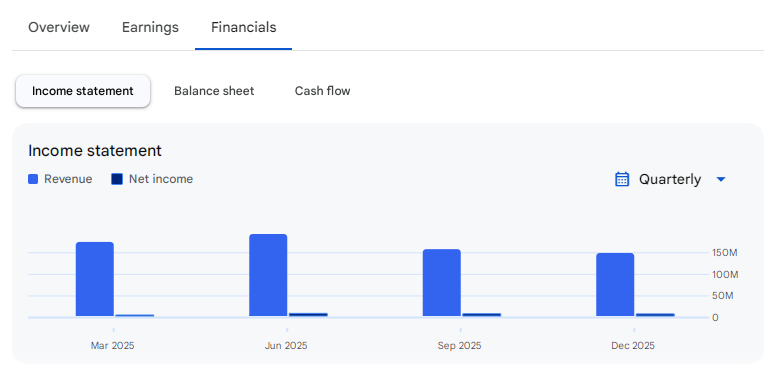Click the Revenue legend label
The height and width of the screenshot is (374, 777).
[x=68, y=179]
